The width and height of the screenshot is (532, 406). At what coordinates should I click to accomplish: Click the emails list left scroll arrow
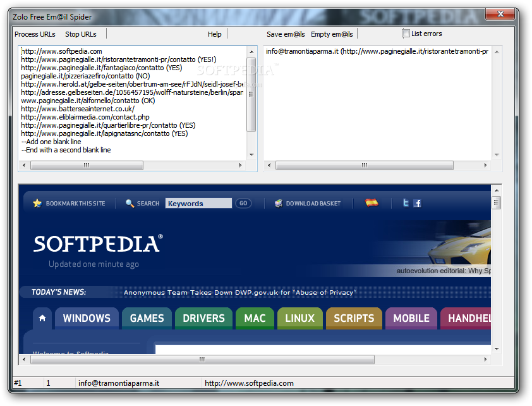click(269, 165)
